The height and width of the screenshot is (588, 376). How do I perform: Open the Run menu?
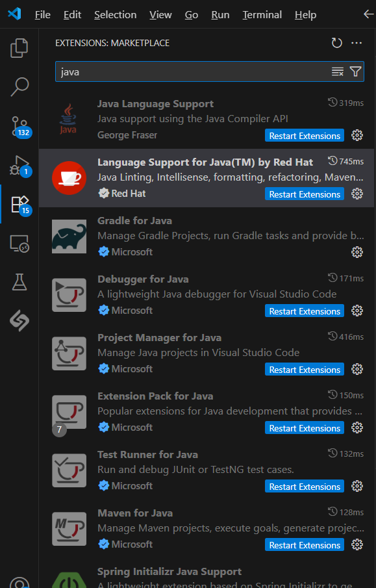pos(220,15)
